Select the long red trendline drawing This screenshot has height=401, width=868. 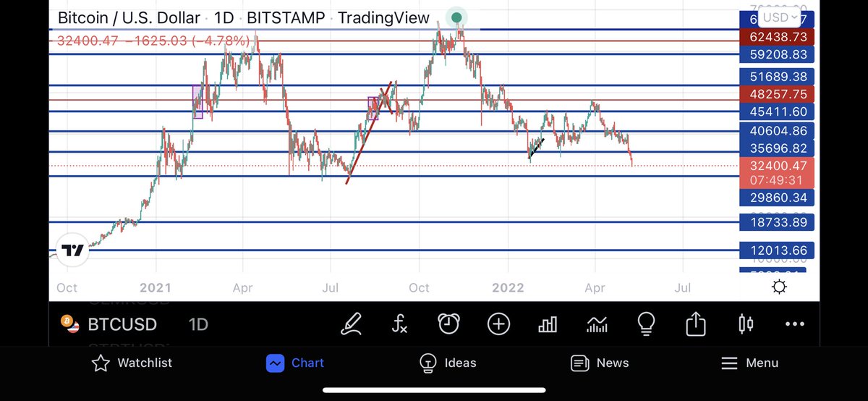(x=369, y=132)
